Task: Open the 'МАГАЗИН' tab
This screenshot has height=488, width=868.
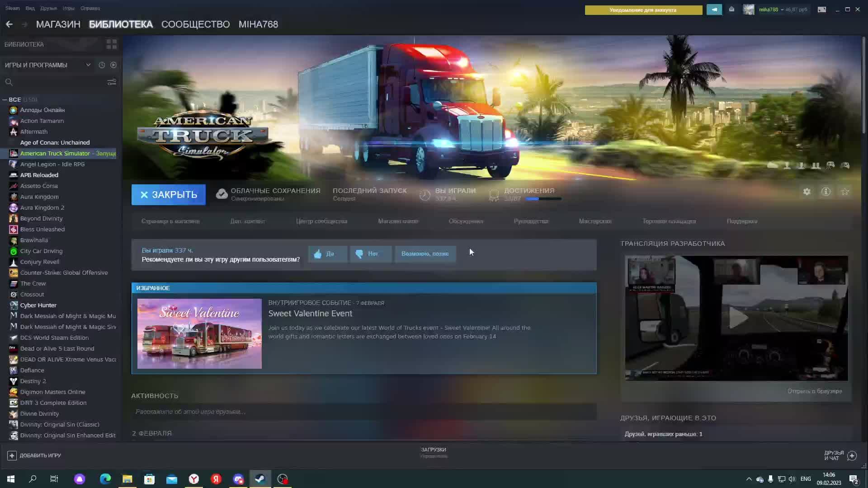Action: (58, 24)
